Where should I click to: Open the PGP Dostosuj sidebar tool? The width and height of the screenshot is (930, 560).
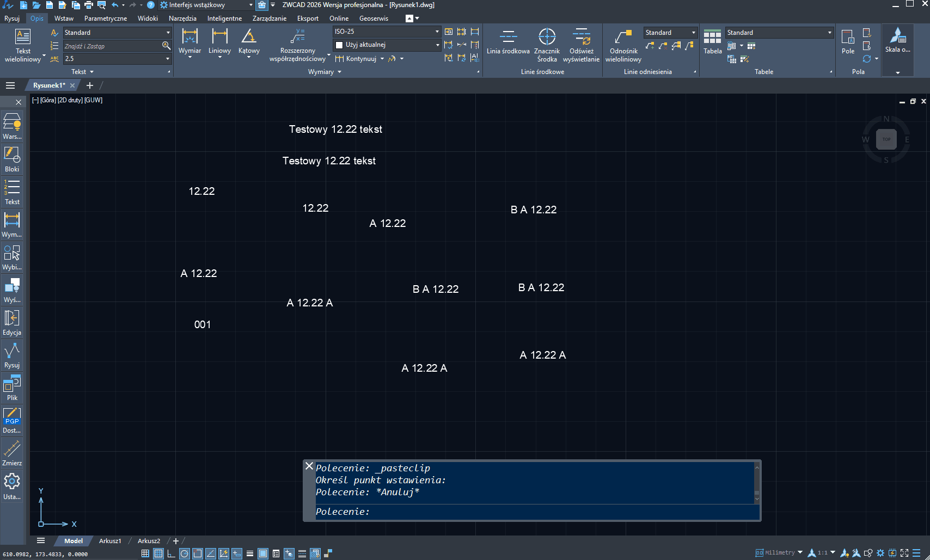click(12, 420)
